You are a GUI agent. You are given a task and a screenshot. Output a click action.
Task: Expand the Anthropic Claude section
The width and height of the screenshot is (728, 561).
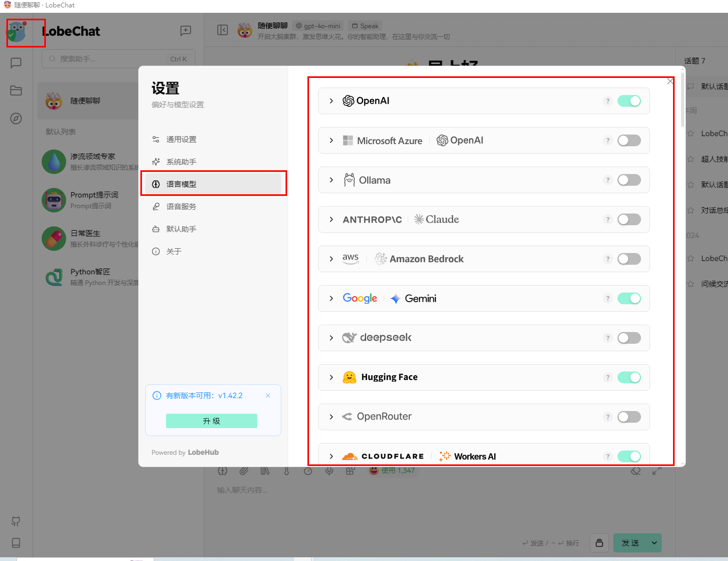[331, 219]
